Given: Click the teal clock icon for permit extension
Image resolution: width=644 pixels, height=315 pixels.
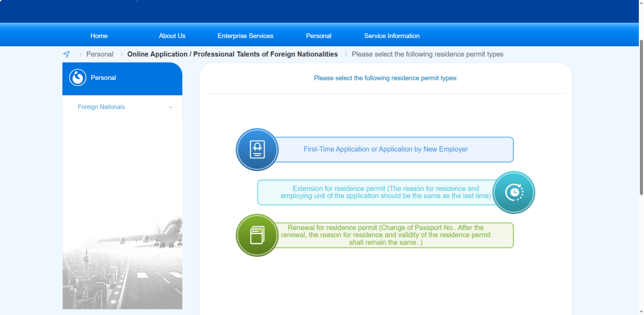Looking at the screenshot, I should [514, 192].
